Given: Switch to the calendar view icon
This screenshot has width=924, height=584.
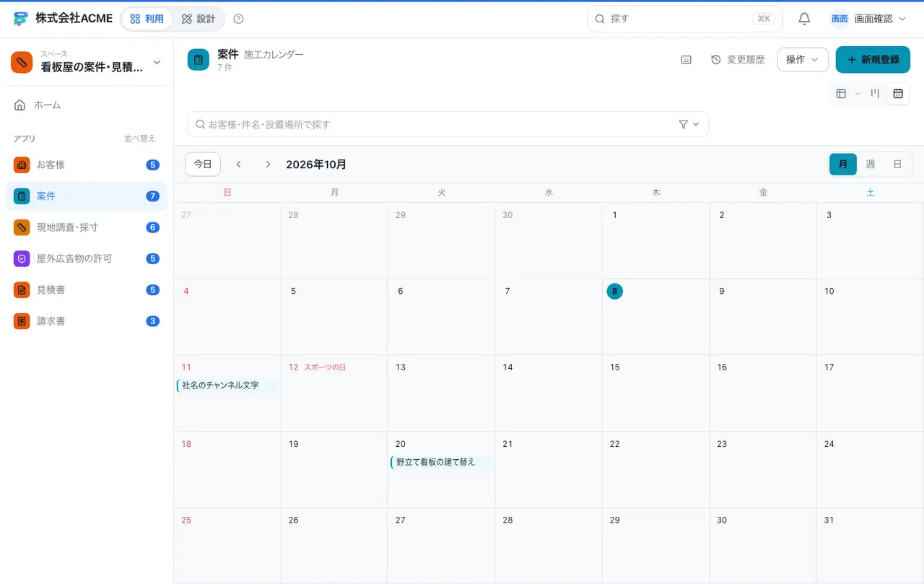Looking at the screenshot, I should tap(898, 93).
